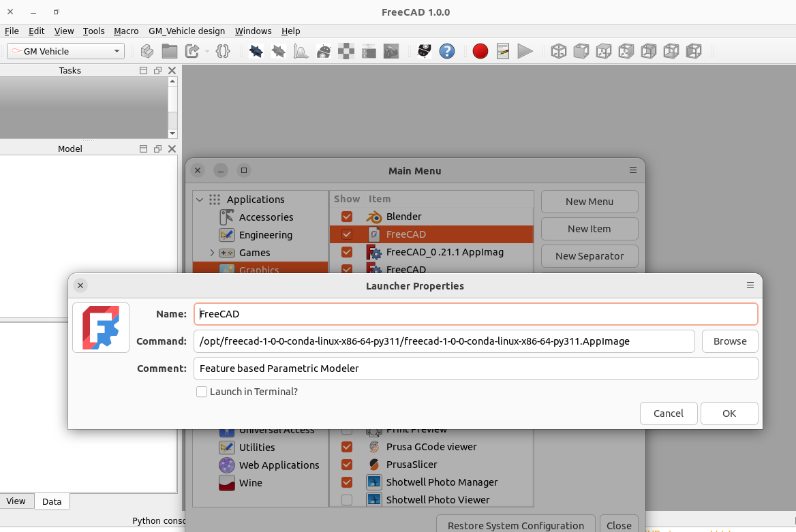Switch to the View tab
Screen dimensions: 796x532
[16, 501]
